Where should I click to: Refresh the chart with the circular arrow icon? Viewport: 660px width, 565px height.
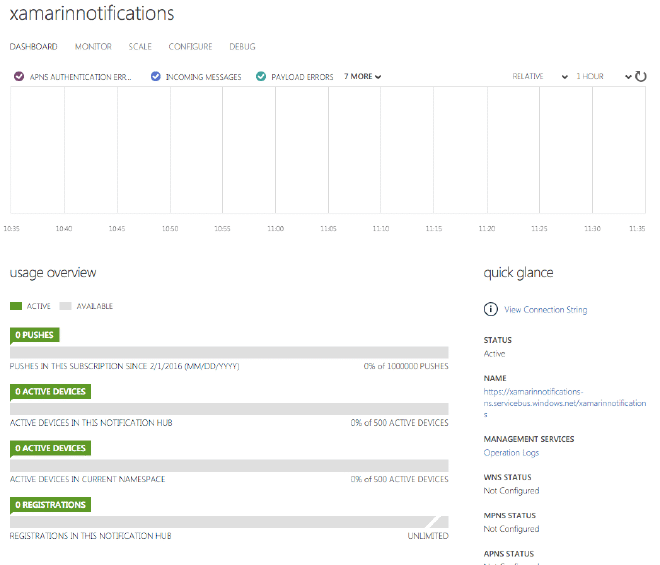pos(641,76)
